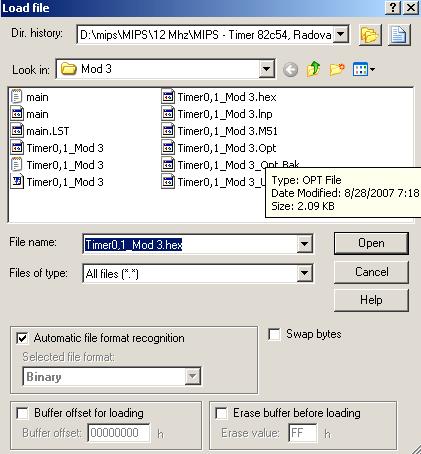Click the document icon beside Dir. history

pos(399,35)
